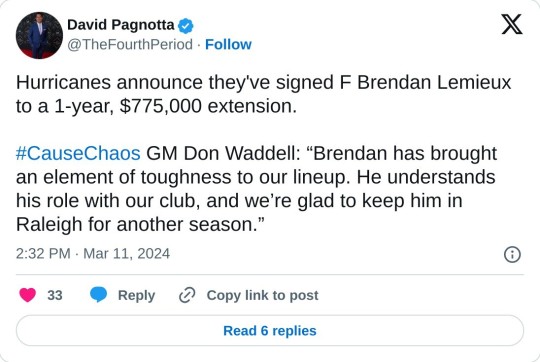Viewport: 540px width, 362px height.
Task: Follow @TheFourthPeriod account
Action: [228, 45]
